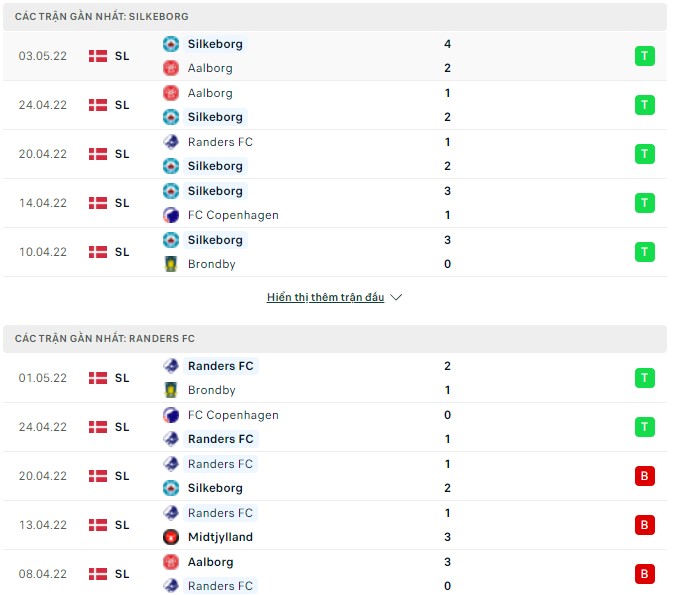Click Silkeborg crest in 03.05.22 match
This screenshot has width=676, height=595.
[171, 44]
